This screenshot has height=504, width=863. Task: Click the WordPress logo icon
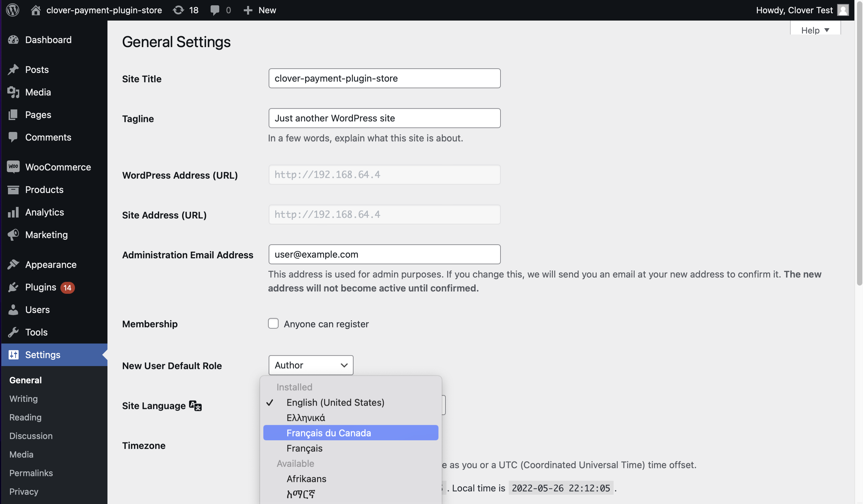coord(13,10)
